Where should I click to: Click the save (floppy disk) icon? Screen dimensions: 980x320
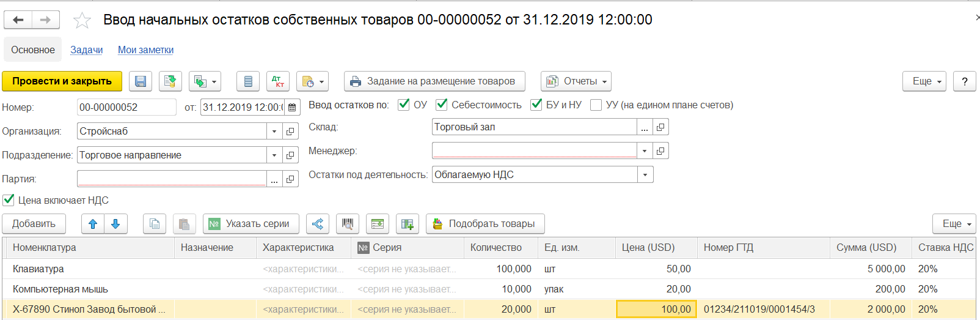(x=141, y=81)
